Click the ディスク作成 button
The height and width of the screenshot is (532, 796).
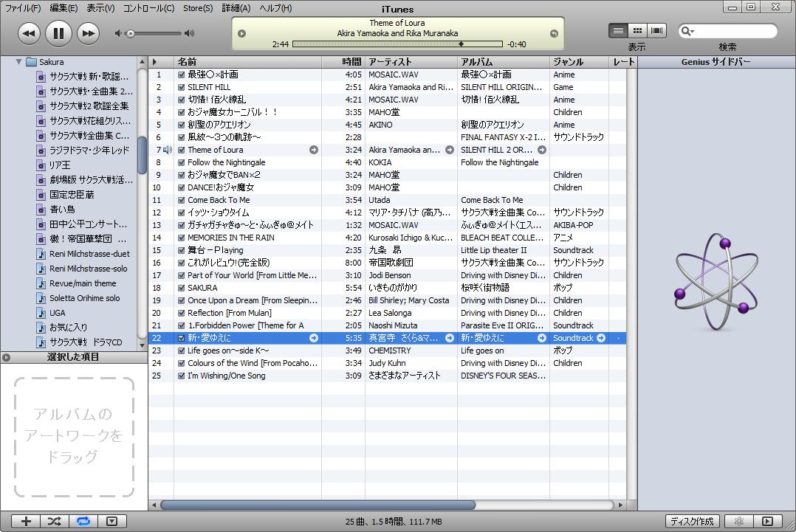[x=692, y=522]
